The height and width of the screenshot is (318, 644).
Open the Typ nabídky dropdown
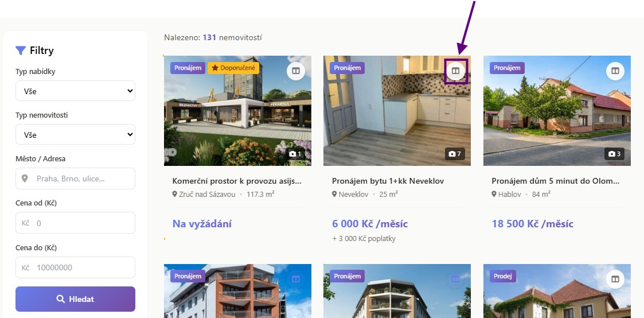[x=75, y=91]
